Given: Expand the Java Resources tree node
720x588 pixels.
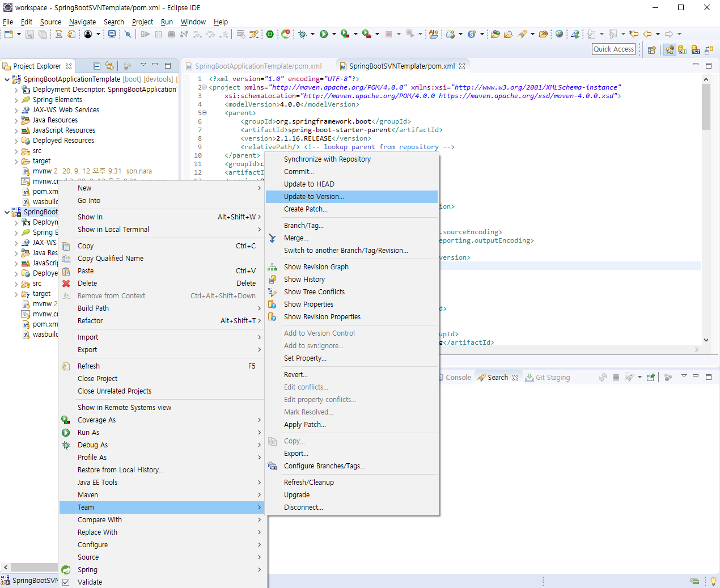Looking at the screenshot, I should tap(16, 120).
